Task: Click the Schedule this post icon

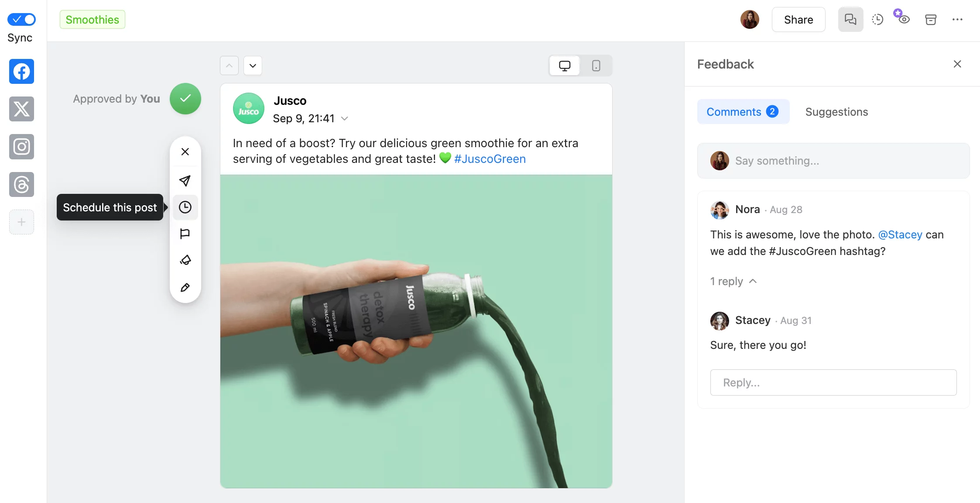Action: [185, 207]
